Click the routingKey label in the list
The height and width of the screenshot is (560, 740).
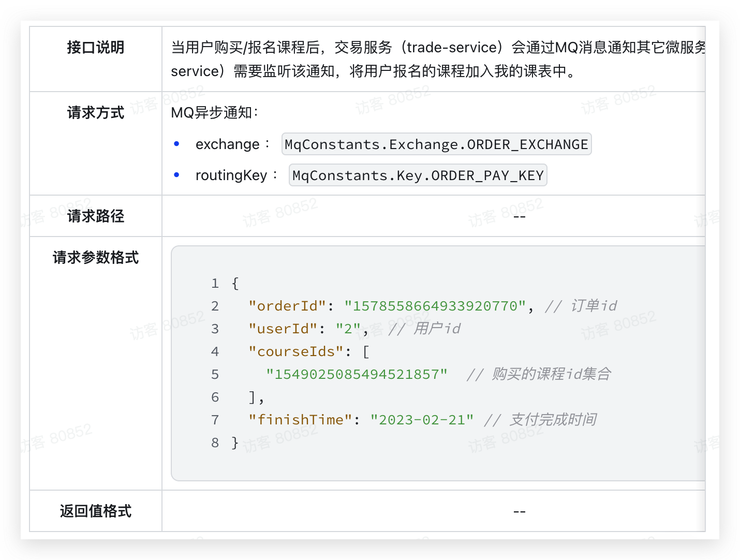(231, 175)
